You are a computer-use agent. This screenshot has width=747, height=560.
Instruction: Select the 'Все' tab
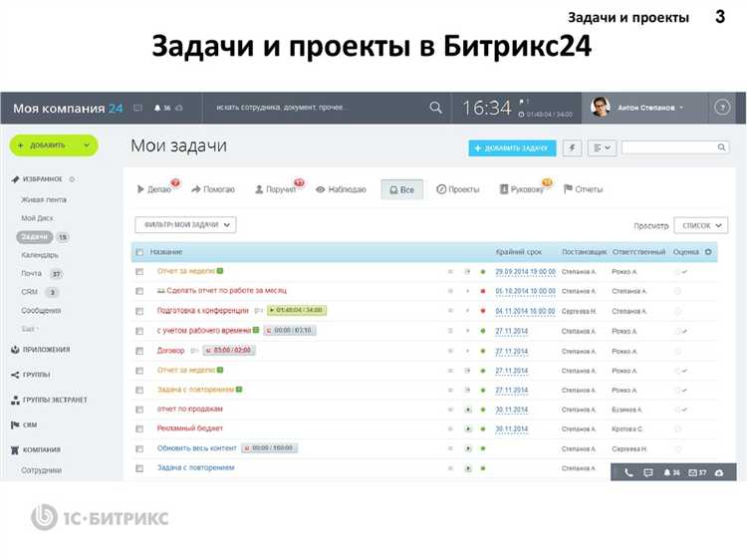(x=402, y=189)
